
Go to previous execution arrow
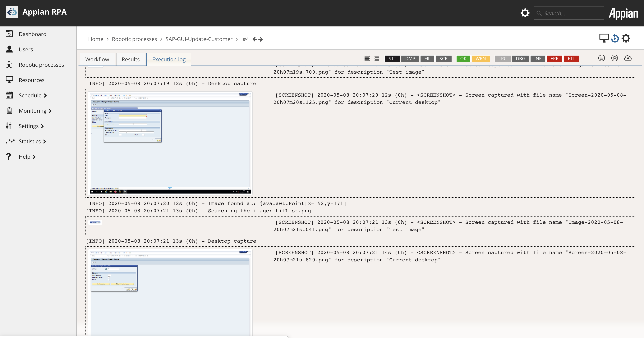coord(255,39)
